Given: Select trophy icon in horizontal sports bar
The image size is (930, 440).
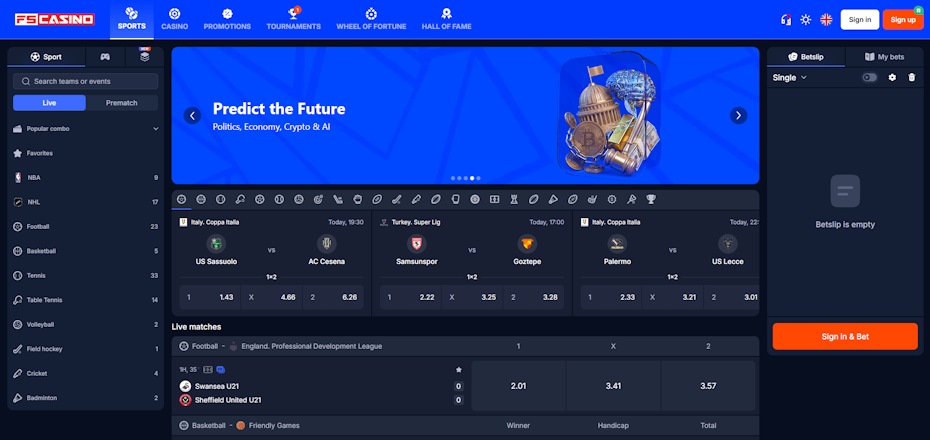Looking at the screenshot, I should [x=651, y=199].
